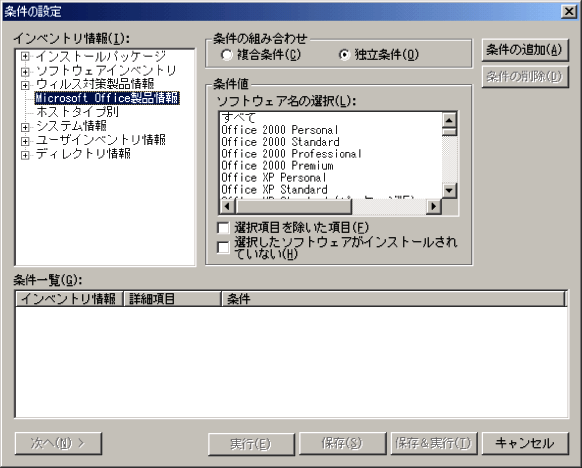Click the horizontal scrollbar thumb in software list

(293, 206)
